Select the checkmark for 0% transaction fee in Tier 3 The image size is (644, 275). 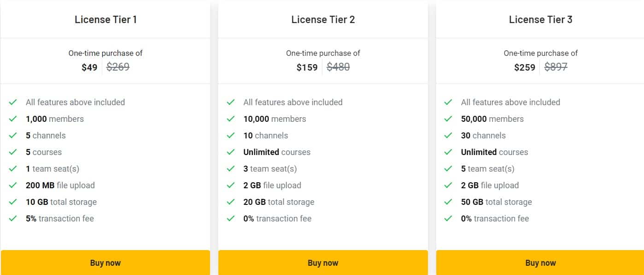[x=448, y=218]
